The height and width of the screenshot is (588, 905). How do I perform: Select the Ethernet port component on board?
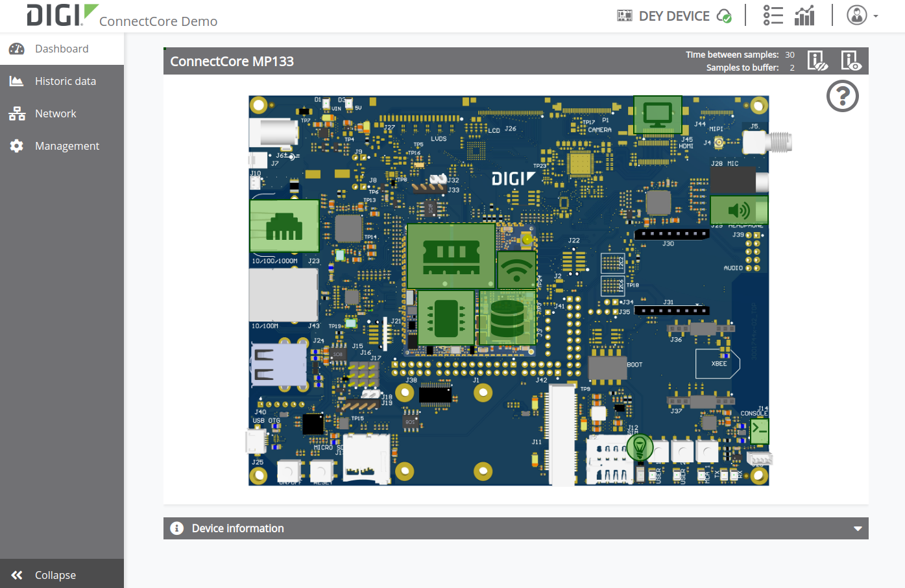[284, 226]
